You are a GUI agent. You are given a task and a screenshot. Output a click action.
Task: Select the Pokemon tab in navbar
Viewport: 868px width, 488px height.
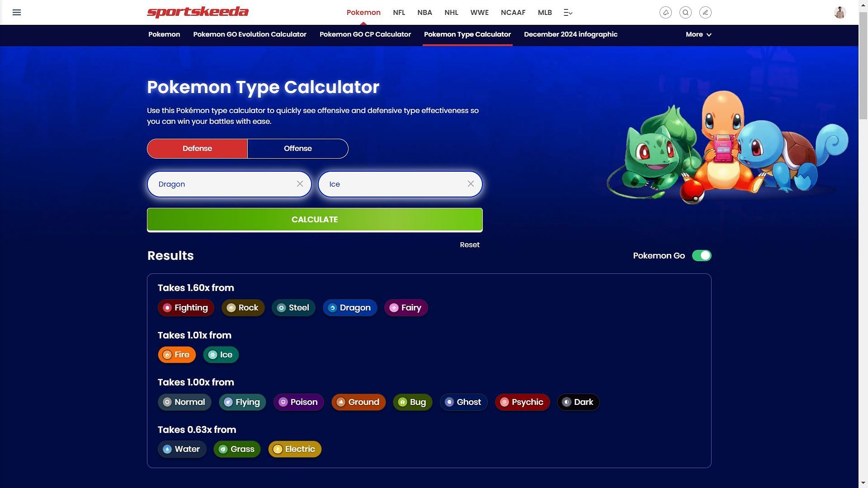tap(363, 13)
